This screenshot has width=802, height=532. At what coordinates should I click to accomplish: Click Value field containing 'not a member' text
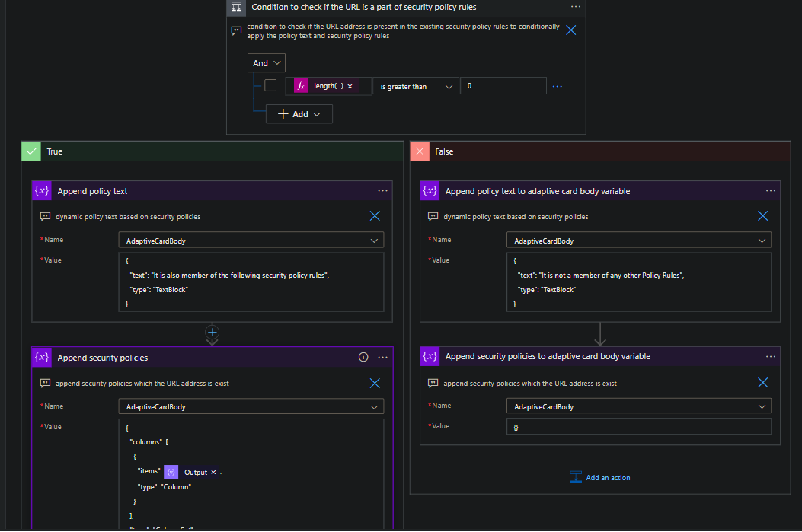point(639,282)
